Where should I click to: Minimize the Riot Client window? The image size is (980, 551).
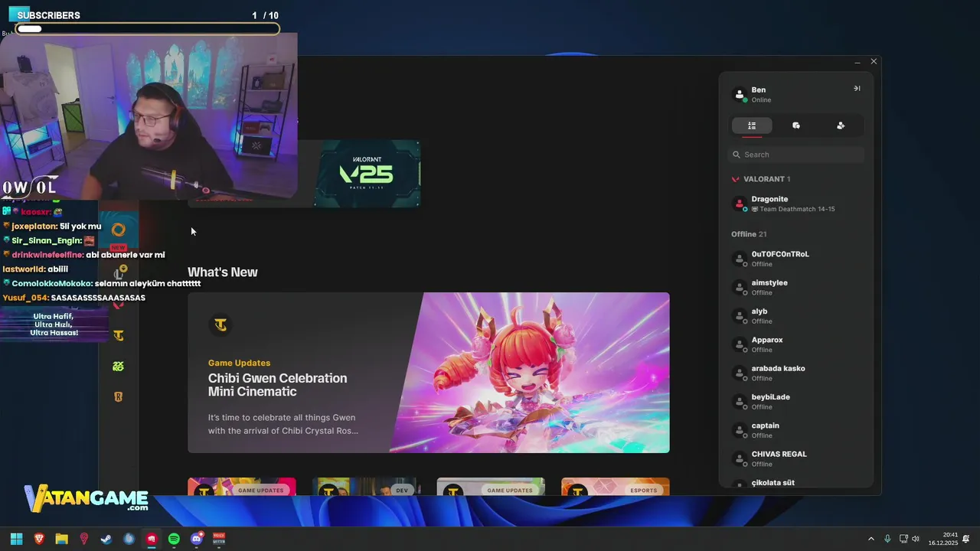(857, 61)
